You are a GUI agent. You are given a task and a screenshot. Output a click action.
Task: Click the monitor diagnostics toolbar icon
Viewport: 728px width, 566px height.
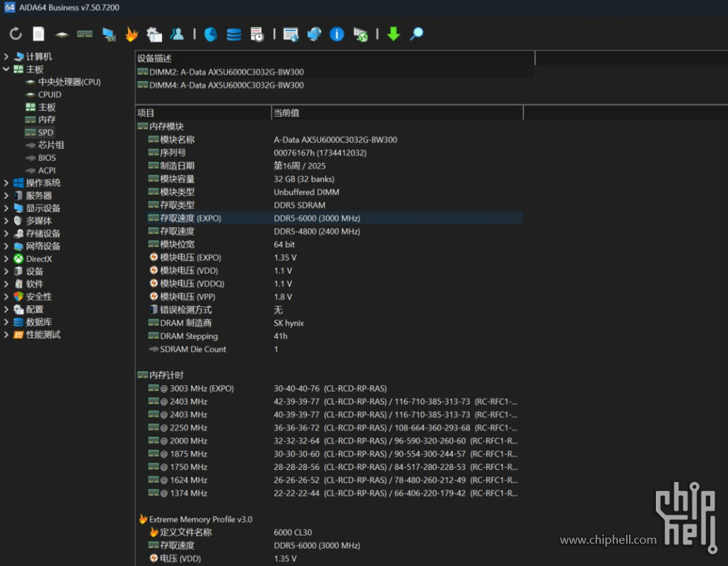[109, 34]
